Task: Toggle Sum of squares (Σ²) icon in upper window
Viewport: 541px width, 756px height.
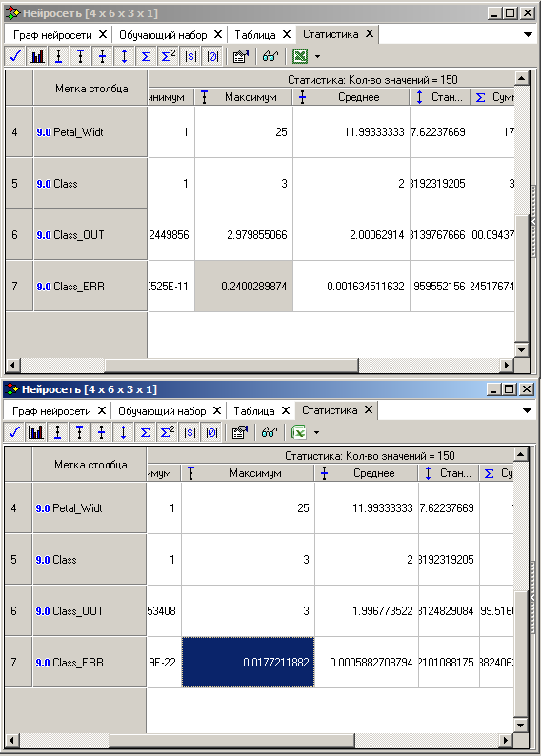Action: click(x=168, y=56)
